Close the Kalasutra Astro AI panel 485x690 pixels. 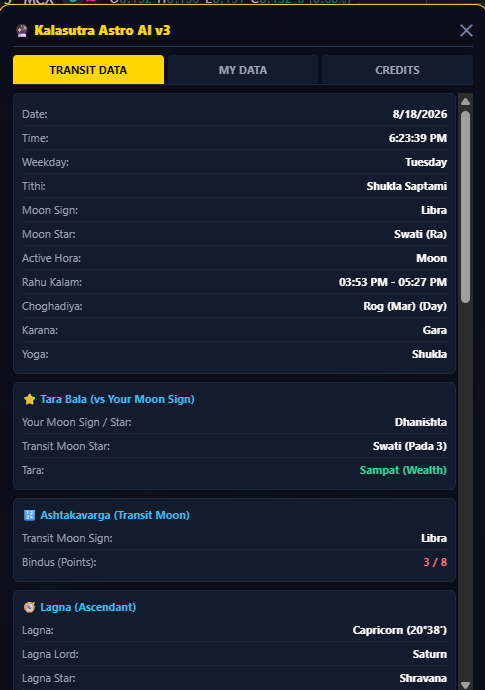(x=466, y=30)
